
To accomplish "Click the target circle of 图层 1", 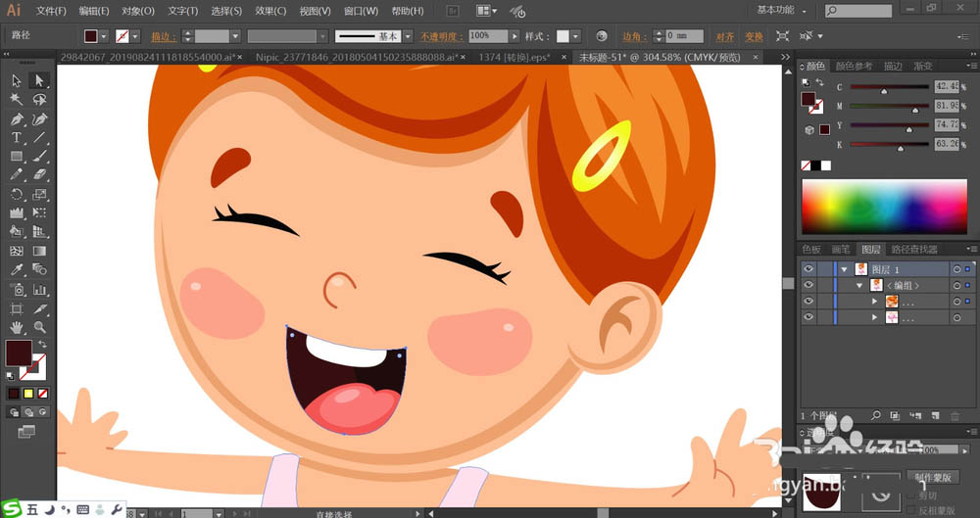I will click(956, 269).
